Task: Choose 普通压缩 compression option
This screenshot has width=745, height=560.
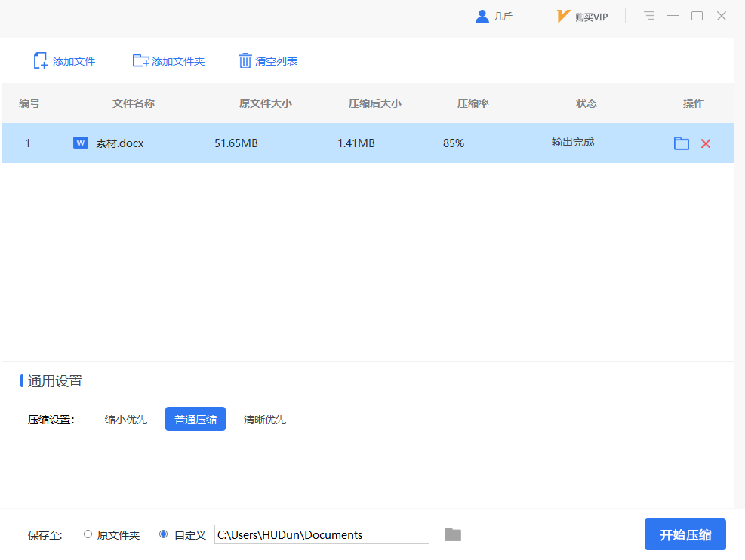Action: [x=195, y=420]
